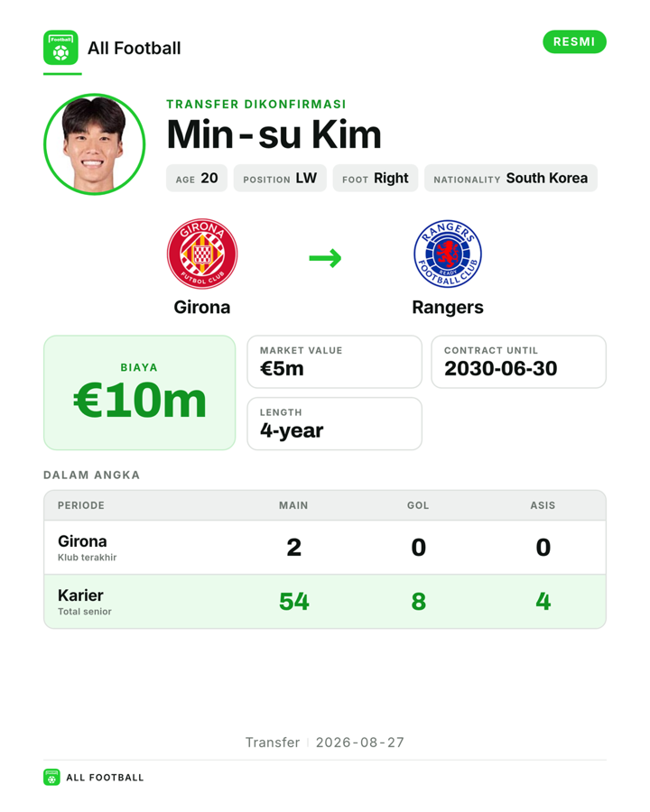Click the Min-su Kim name heading
The height and width of the screenshot is (812, 650).
[274, 134]
